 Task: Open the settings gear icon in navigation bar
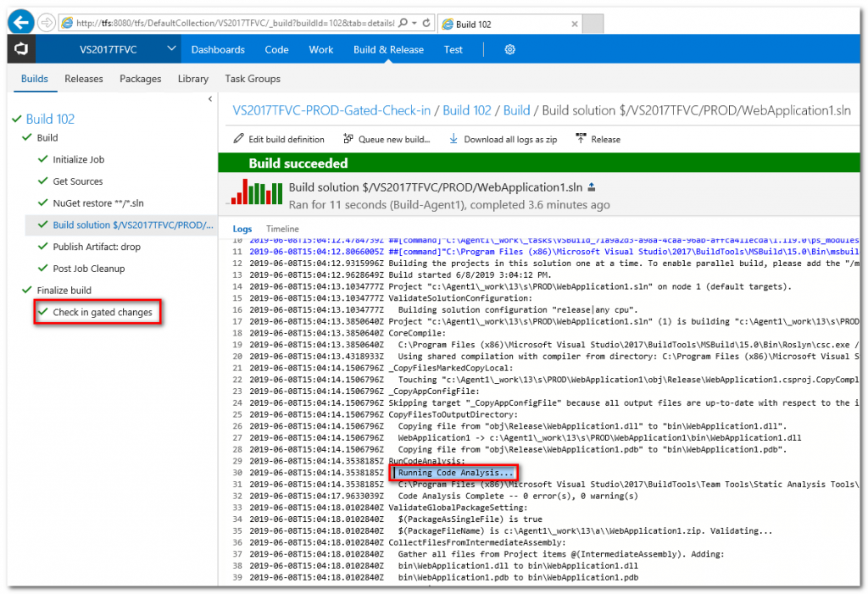(509, 49)
